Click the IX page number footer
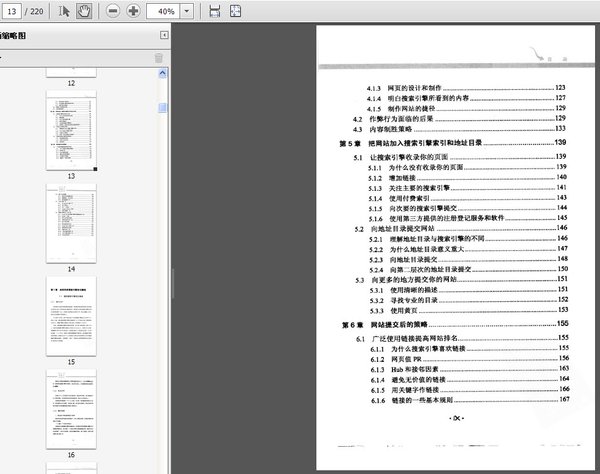The image size is (600, 474). (456, 419)
